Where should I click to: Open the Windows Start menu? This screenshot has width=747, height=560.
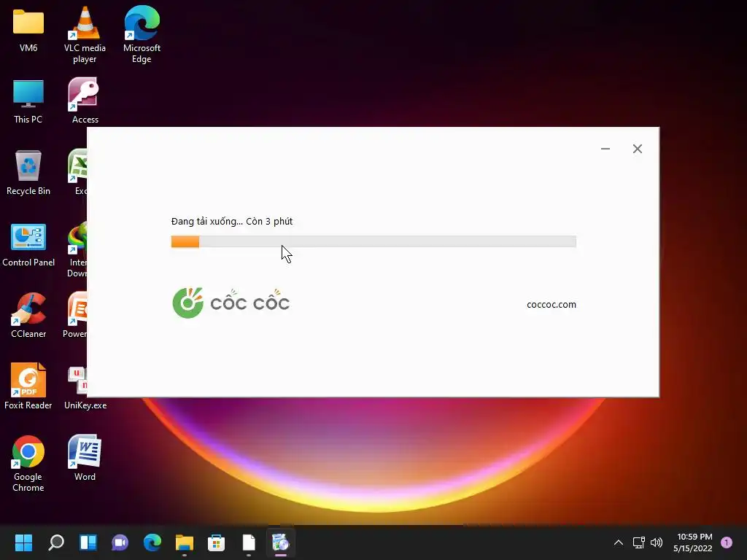pos(23,542)
